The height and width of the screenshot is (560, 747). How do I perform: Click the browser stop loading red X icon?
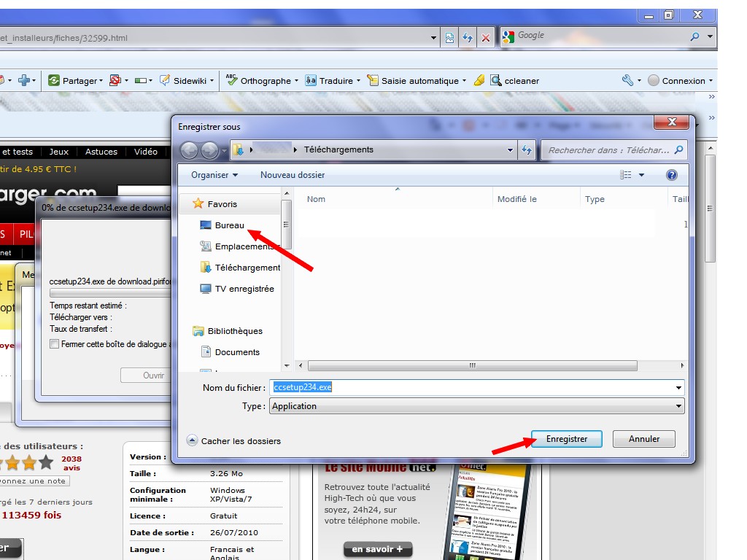pyautogui.click(x=486, y=38)
